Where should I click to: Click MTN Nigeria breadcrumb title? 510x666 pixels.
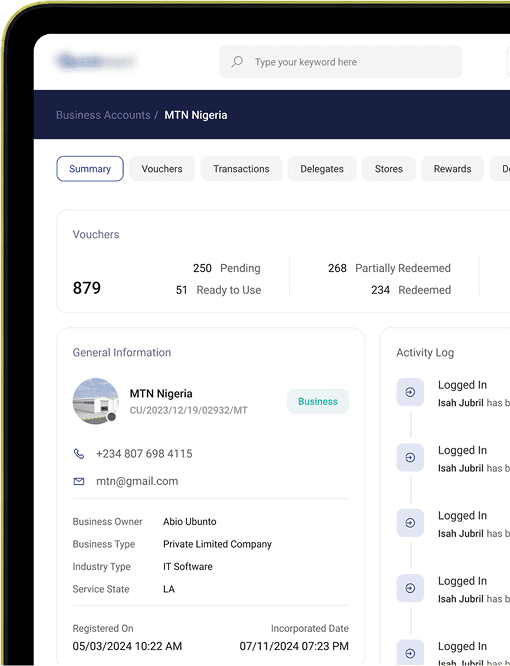[x=196, y=115]
